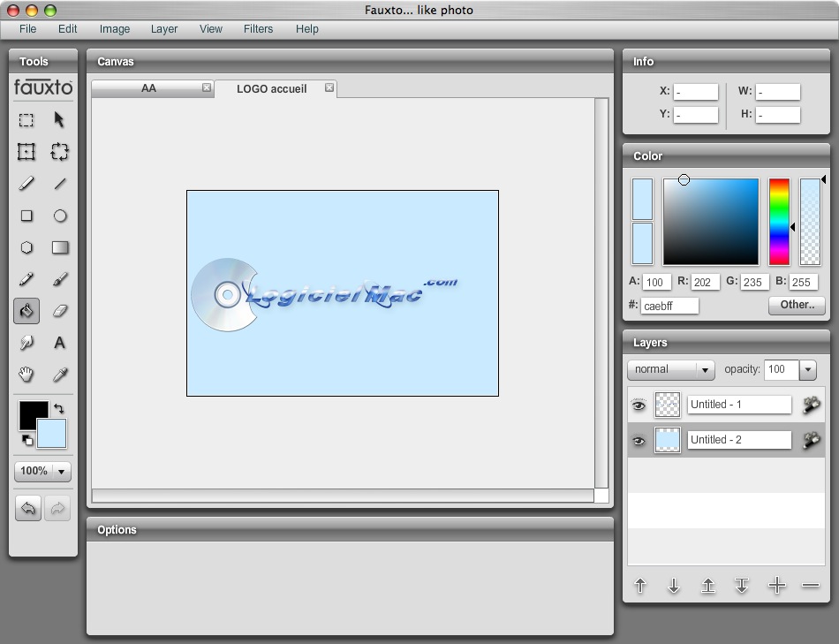
Task: Click the saturation brightness color field
Action: 711,222
